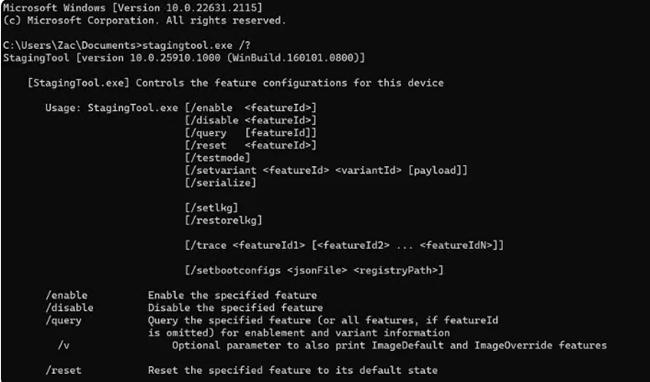This screenshot has width=650, height=382.
Task: Click the [/restorelkg] usage option
Action: tap(223, 220)
